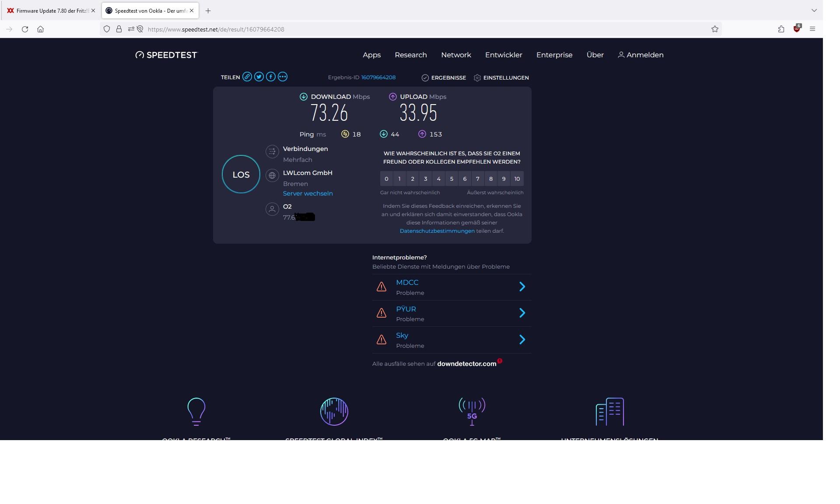Open the Research menu item
This screenshot has height=504, width=840.
click(411, 55)
